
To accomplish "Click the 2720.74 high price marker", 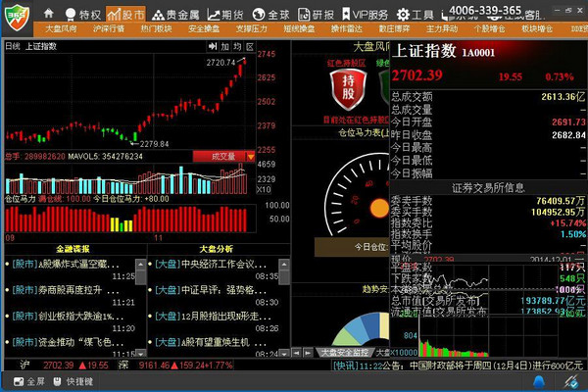I will point(220,63).
